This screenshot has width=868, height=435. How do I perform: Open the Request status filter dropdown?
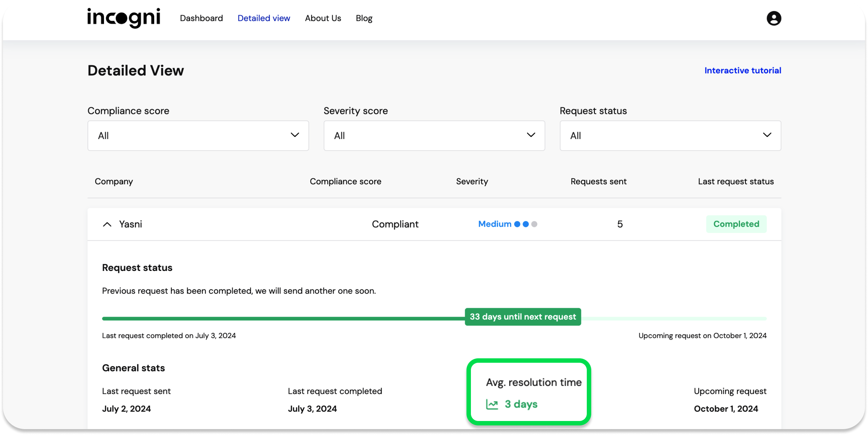pos(670,136)
